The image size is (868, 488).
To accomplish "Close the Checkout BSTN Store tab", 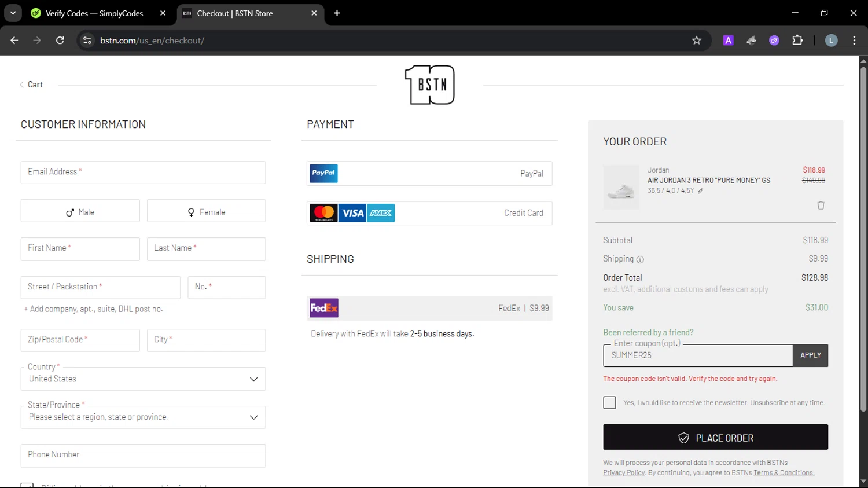I will (314, 13).
